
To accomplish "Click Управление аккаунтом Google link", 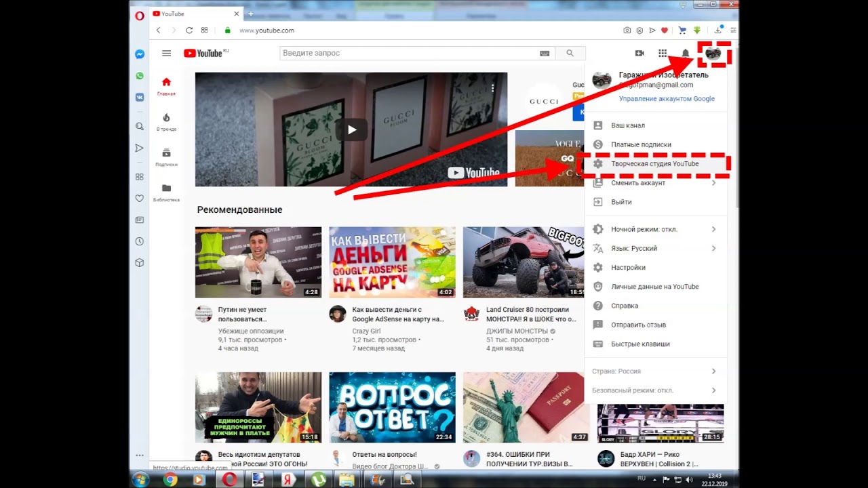I will pos(667,99).
